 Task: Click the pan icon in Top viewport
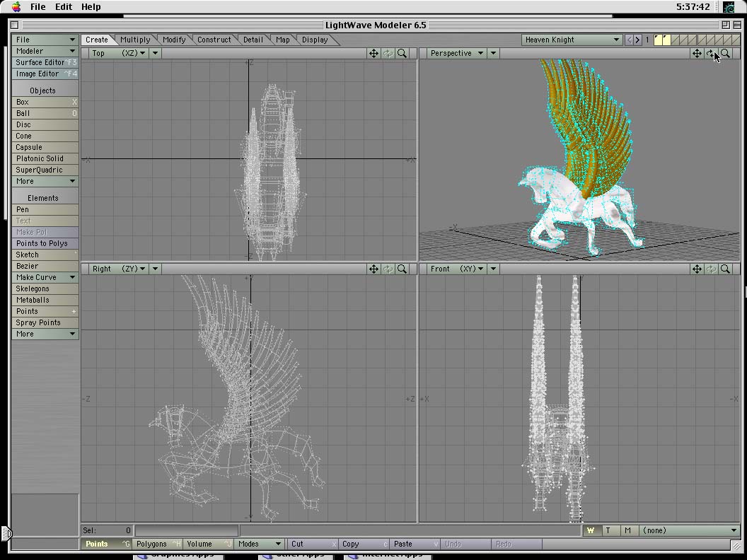pyautogui.click(x=374, y=53)
